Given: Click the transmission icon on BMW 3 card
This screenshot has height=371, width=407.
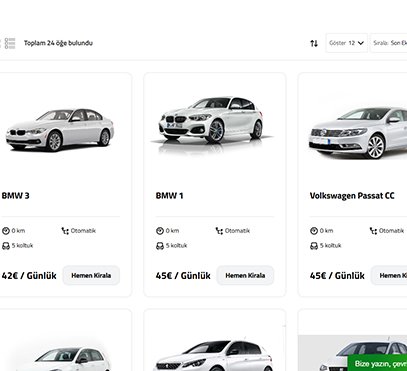Looking at the screenshot, I should (65, 231).
